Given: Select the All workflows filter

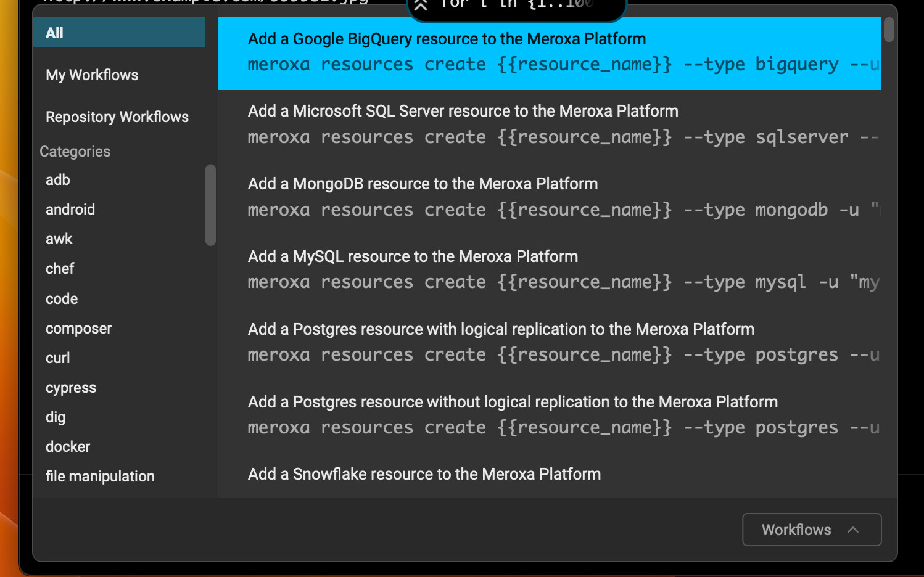Looking at the screenshot, I should (119, 33).
